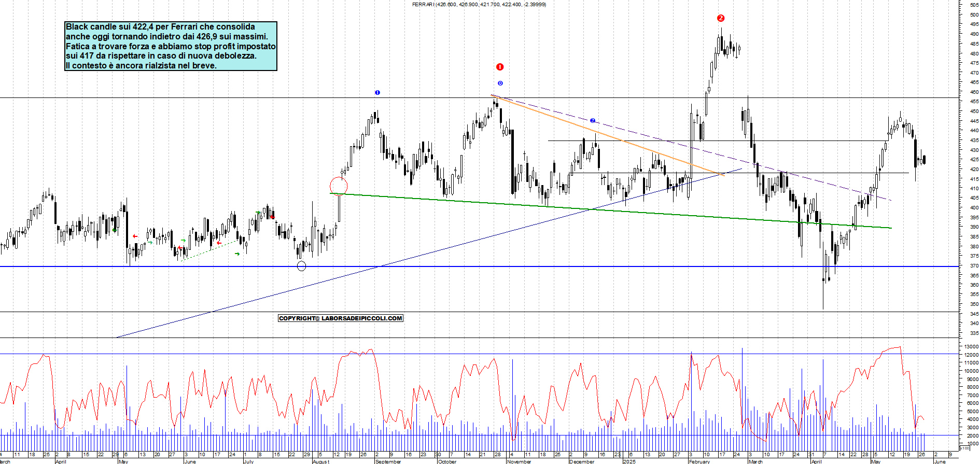This screenshot has width=980, height=464.
Task: Click the 490 price level on the right axis
Action: point(974,34)
